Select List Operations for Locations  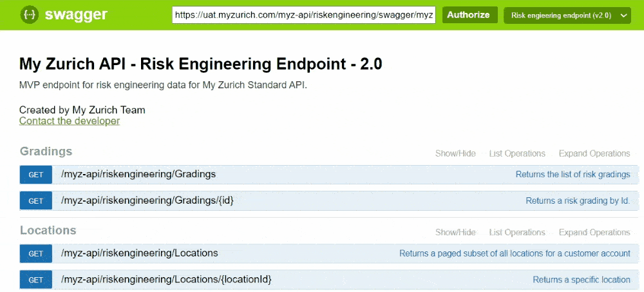(x=517, y=232)
